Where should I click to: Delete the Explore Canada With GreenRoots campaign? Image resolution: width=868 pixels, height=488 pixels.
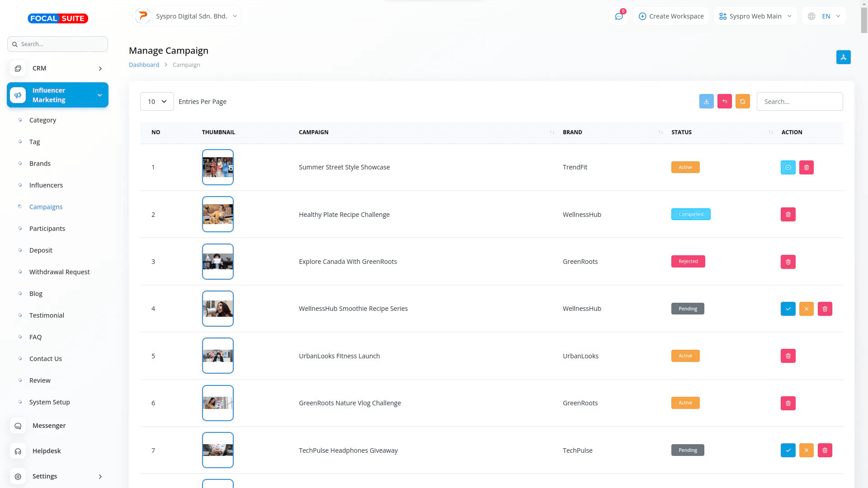click(788, 262)
